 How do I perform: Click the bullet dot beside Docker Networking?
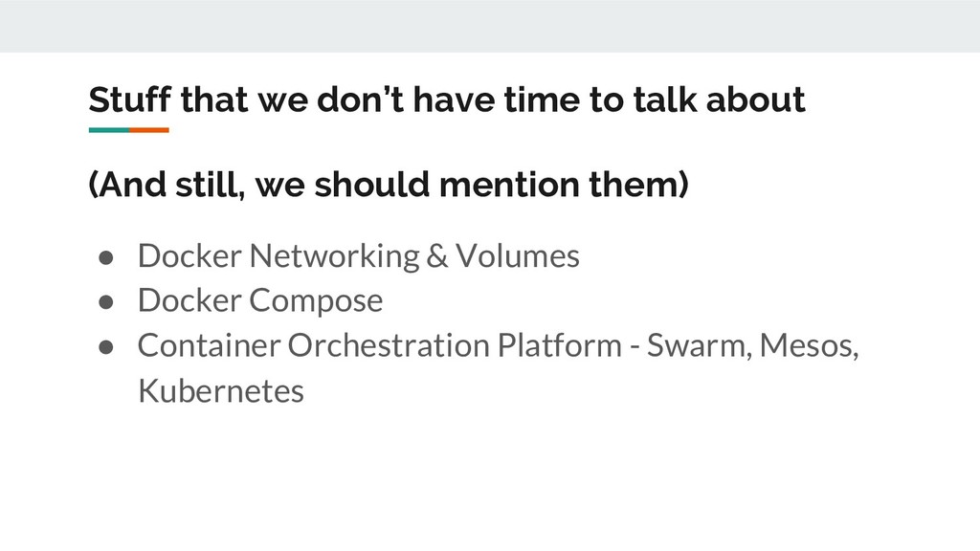pos(106,257)
